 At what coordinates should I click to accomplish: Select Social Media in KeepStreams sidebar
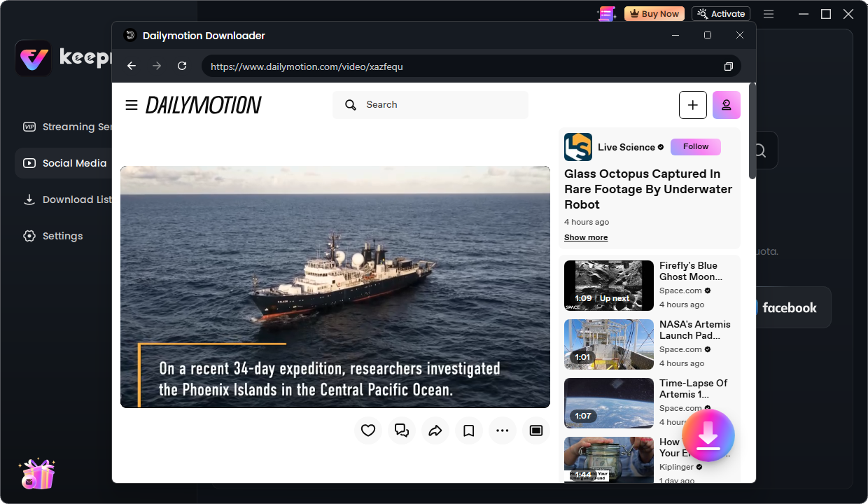tap(64, 163)
